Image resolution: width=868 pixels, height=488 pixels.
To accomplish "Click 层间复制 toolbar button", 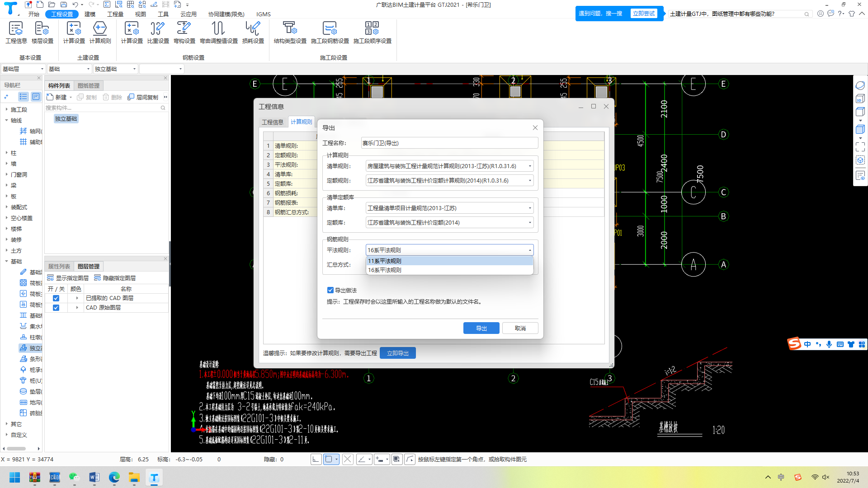I will pos(143,97).
